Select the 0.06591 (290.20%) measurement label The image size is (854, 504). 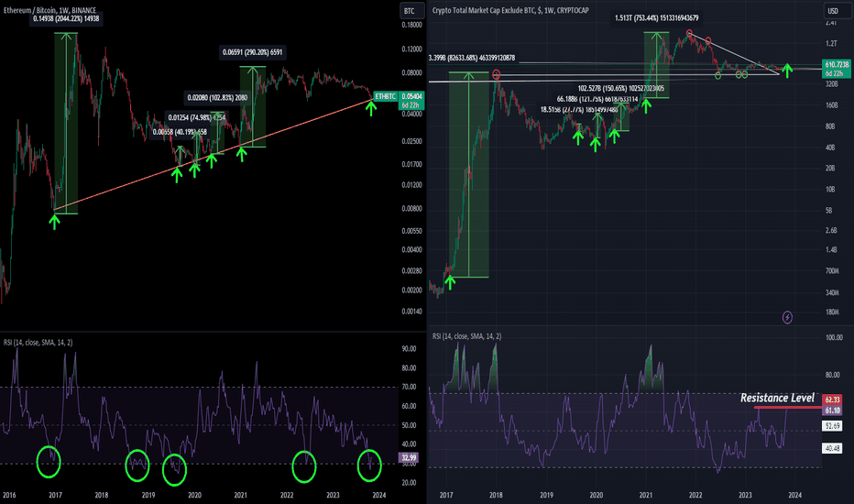(x=253, y=52)
